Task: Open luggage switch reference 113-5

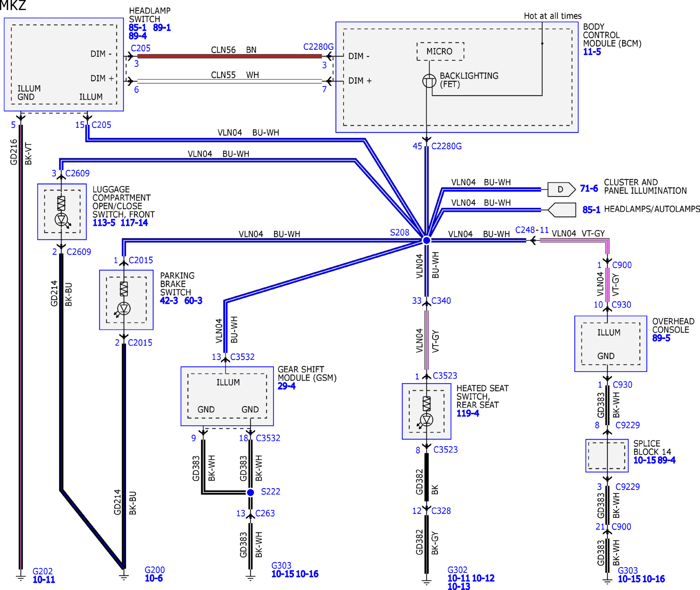Action: pos(104,223)
